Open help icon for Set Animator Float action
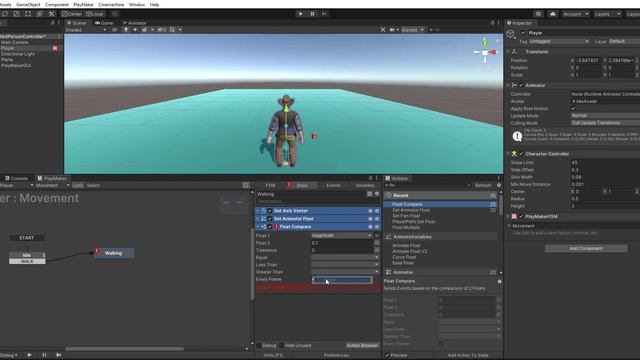Viewport: 640px width, 360px height. [370, 219]
